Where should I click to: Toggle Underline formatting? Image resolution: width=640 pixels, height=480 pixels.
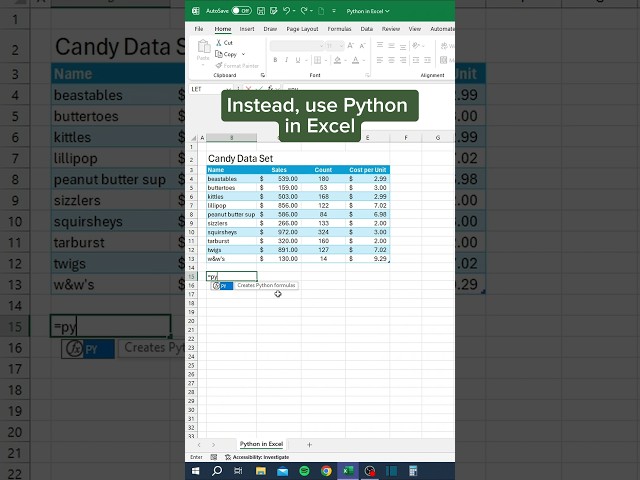point(298,60)
